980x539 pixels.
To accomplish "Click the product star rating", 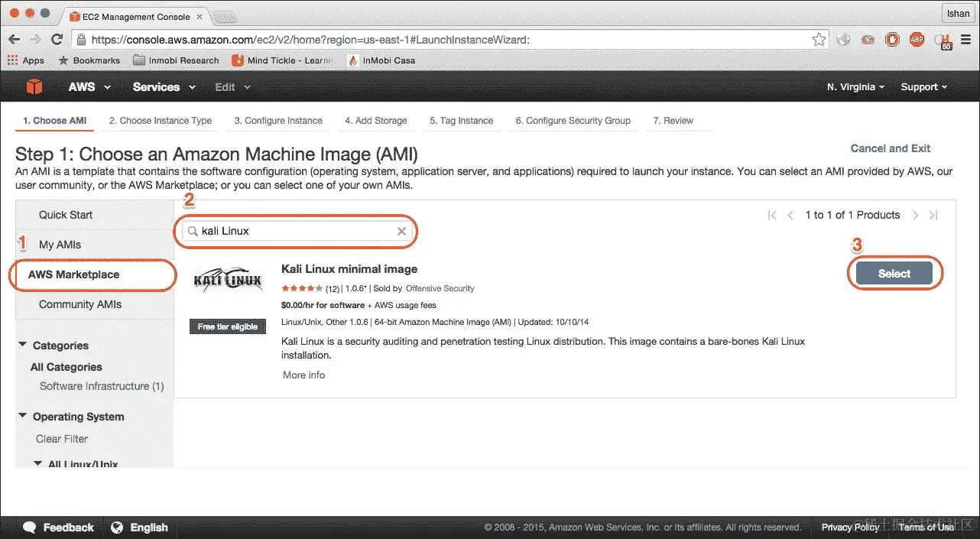I will tap(302, 288).
